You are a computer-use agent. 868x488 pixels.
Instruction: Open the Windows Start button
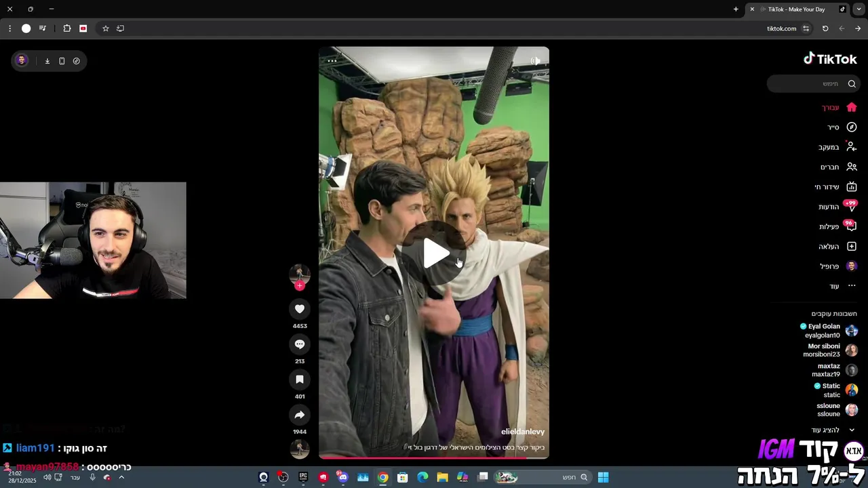click(x=603, y=477)
